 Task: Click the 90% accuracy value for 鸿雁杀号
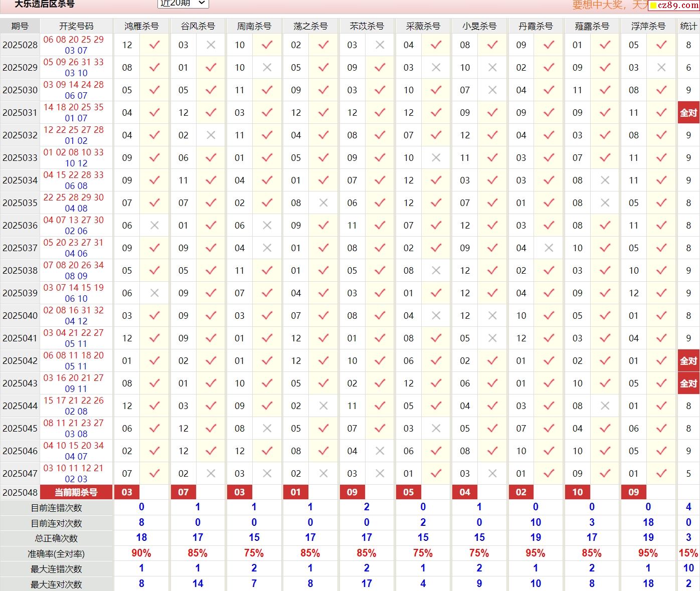(141, 553)
